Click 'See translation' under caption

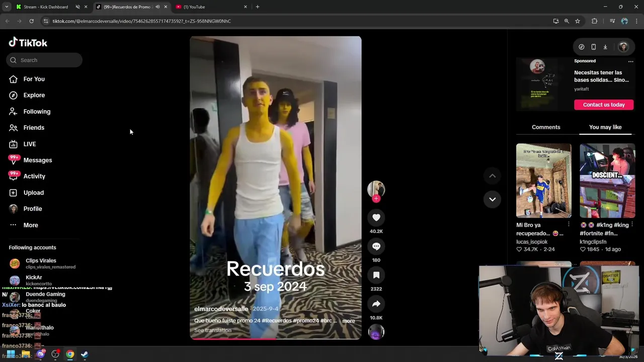(213, 330)
